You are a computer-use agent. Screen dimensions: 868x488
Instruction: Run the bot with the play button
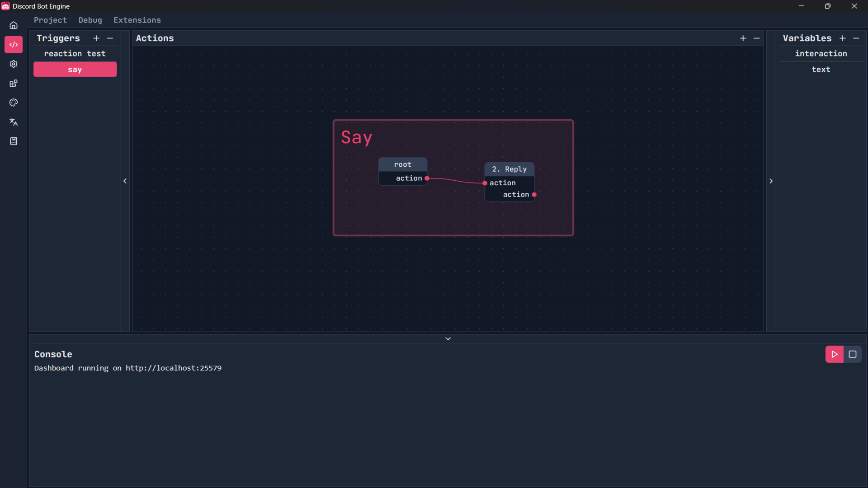tap(834, 354)
